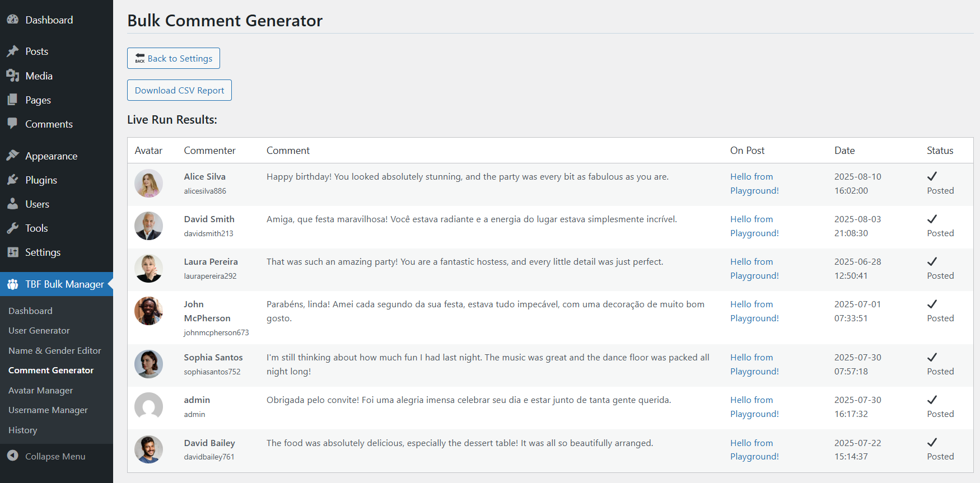Click Alice Silva's avatar thumbnail

click(x=148, y=184)
